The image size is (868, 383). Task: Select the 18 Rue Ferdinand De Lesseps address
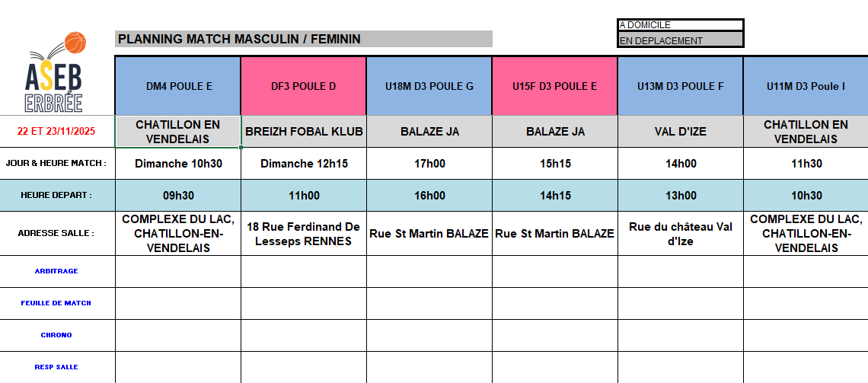click(x=304, y=234)
